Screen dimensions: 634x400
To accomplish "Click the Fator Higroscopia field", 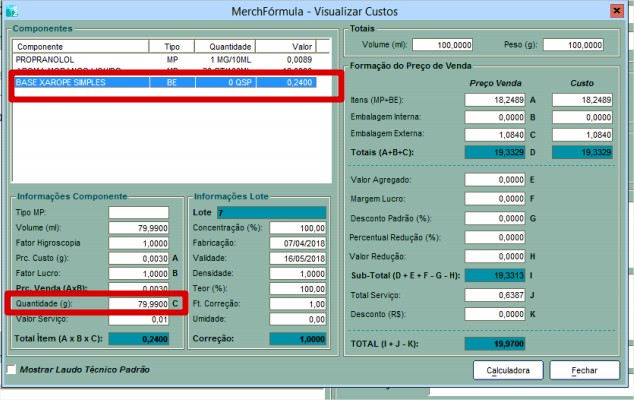I will click(138, 243).
